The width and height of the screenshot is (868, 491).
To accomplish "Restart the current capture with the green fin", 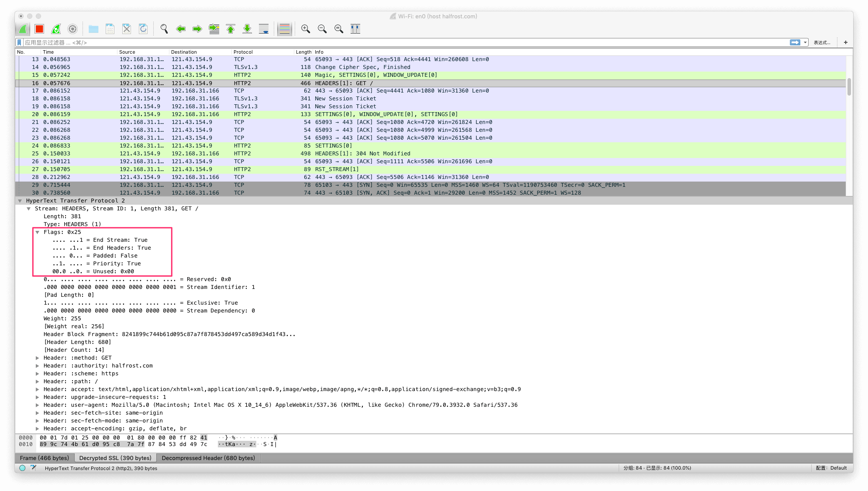I will point(56,29).
